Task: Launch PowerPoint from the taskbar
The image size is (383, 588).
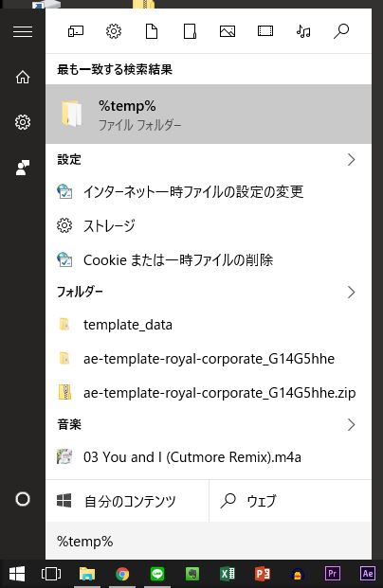Action: click(262, 574)
